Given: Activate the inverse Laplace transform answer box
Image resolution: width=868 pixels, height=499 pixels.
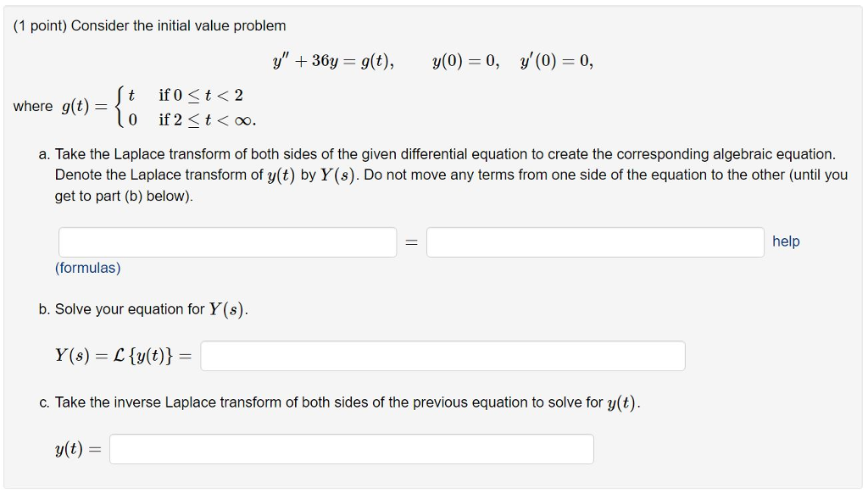Looking at the screenshot, I should click(x=352, y=449).
